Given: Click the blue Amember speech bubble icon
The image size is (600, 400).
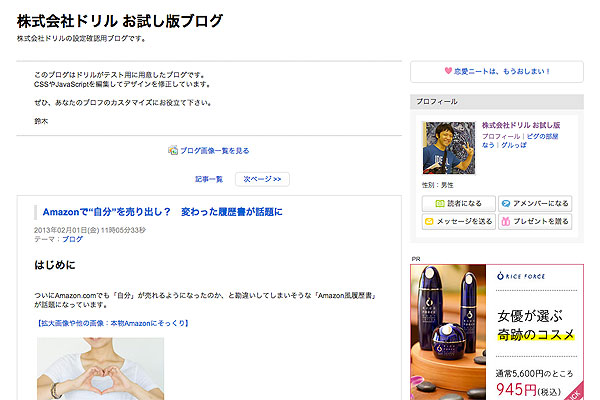Looking at the screenshot, I should click(x=506, y=203).
